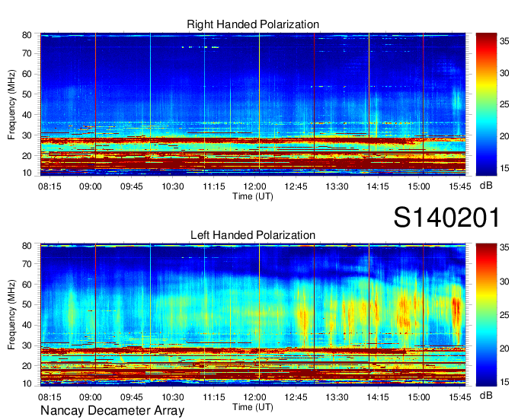The width and height of the screenshot is (518, 420).
Task: Click "Frequency (MHz)" axis label of Left Handed plot
Action: 11,315
